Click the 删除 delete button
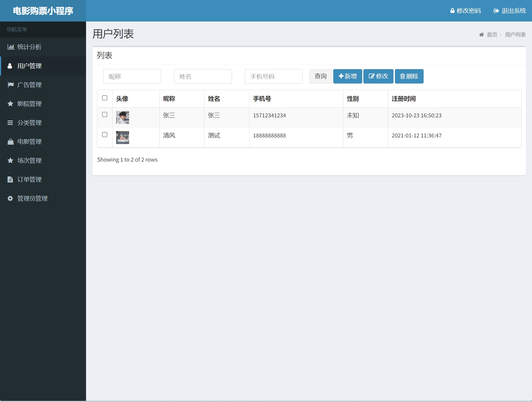The width and height of the screenshot is (532, 402). (409, 76)
